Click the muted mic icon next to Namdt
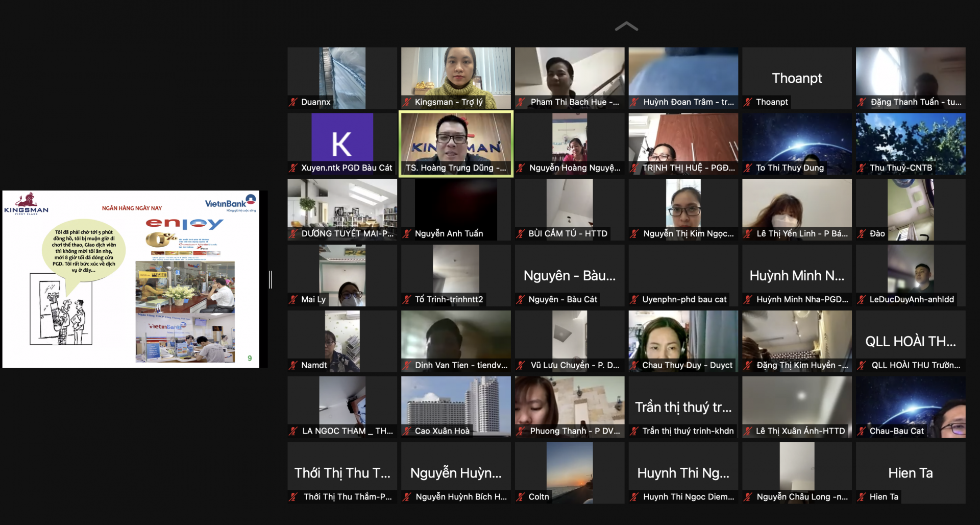The height and width of the screenshot is (525, 980). pyautogui.click(x=293, y=366)
